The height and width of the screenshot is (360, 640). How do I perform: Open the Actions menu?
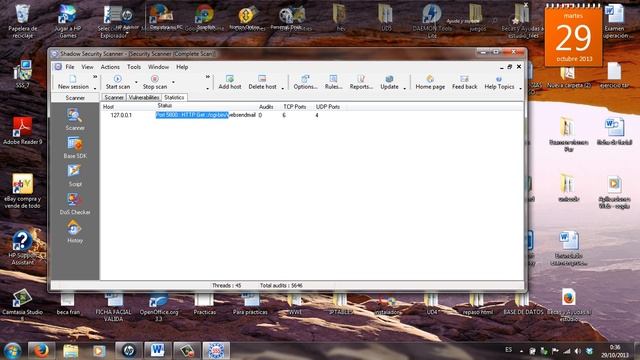coord(110,67)
